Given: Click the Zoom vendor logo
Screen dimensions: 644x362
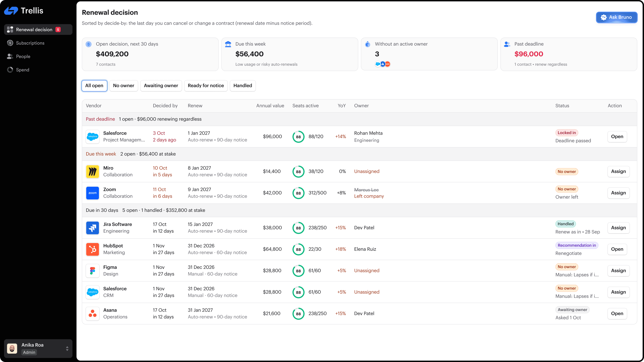Looking at the screenshot, I should 93,193.
